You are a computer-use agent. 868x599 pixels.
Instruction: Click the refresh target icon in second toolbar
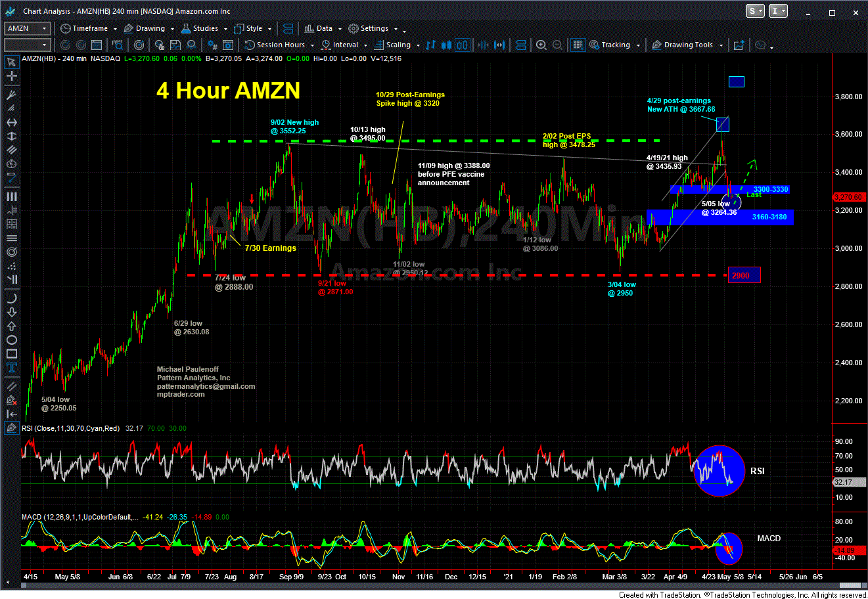[x=139, y=45]
